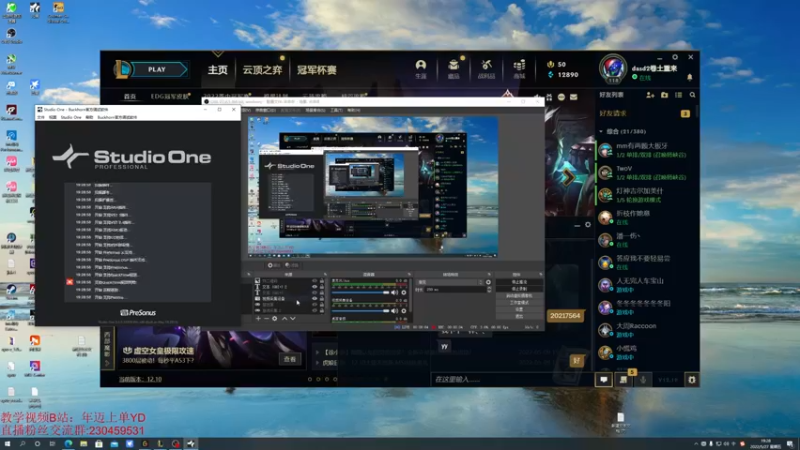Mute first OBS audio channel speaker
Image resolution: width=800 pixels, height=450 pixels.
(394, 293)
